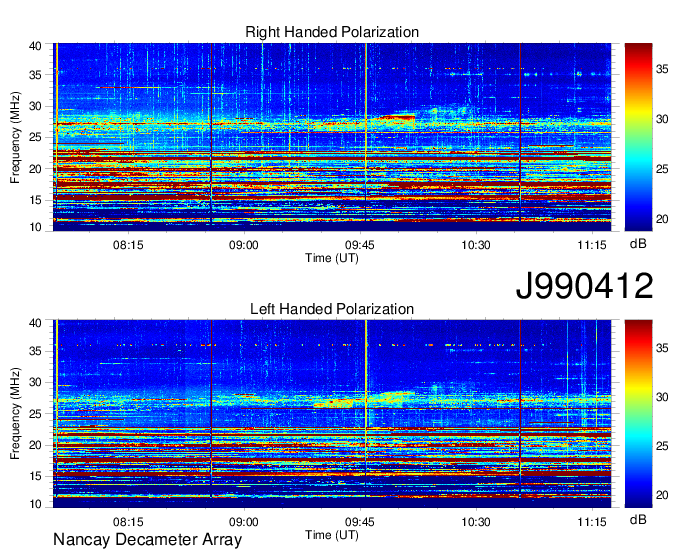Click the dB colorbar of the bottom plot
Viewport: 680px width, 552px height.
(x=638, y=414)
